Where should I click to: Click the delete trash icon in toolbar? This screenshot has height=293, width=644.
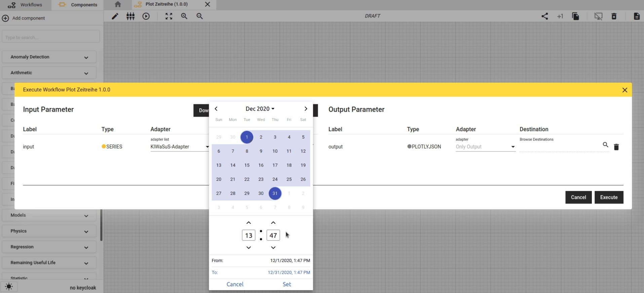point(614,16)
